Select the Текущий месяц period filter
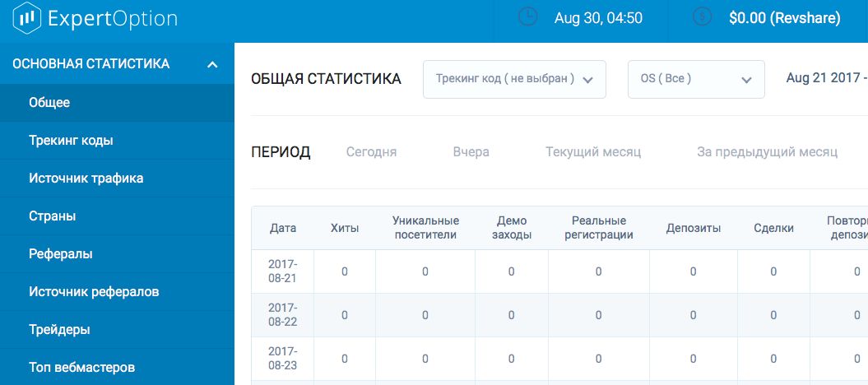The image size is (868, 385). point(593,152)
